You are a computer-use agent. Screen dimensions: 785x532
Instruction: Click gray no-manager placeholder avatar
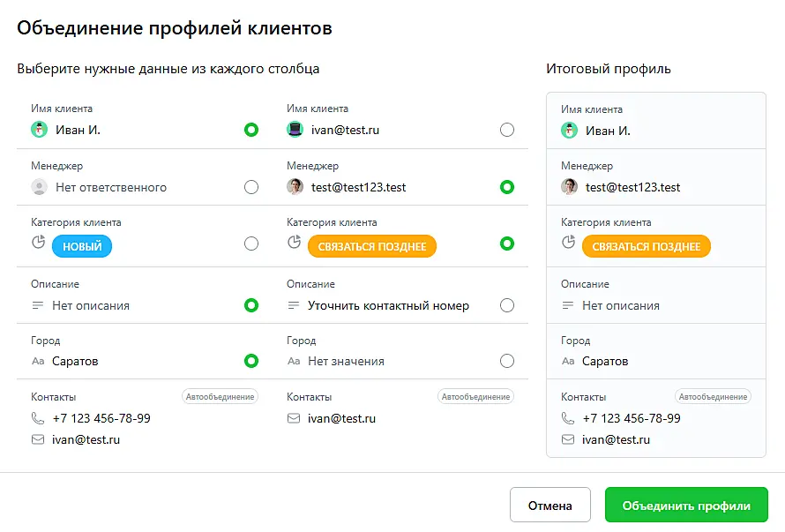click(x=39, y=187)
